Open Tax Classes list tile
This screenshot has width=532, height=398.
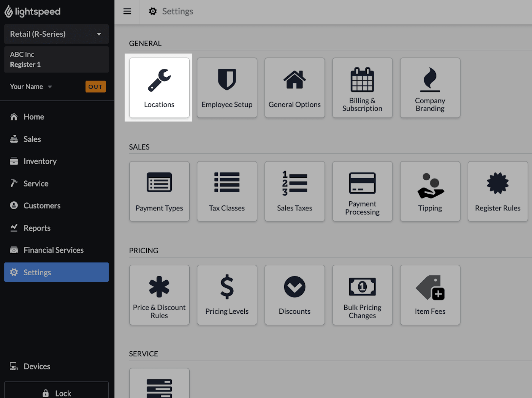click(227, 191)
